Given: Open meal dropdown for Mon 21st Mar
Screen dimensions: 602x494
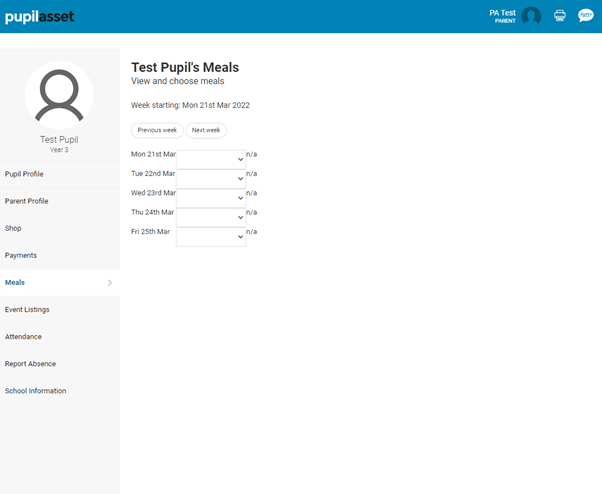Looking at the screenshot, I should (x=211, y=159).
